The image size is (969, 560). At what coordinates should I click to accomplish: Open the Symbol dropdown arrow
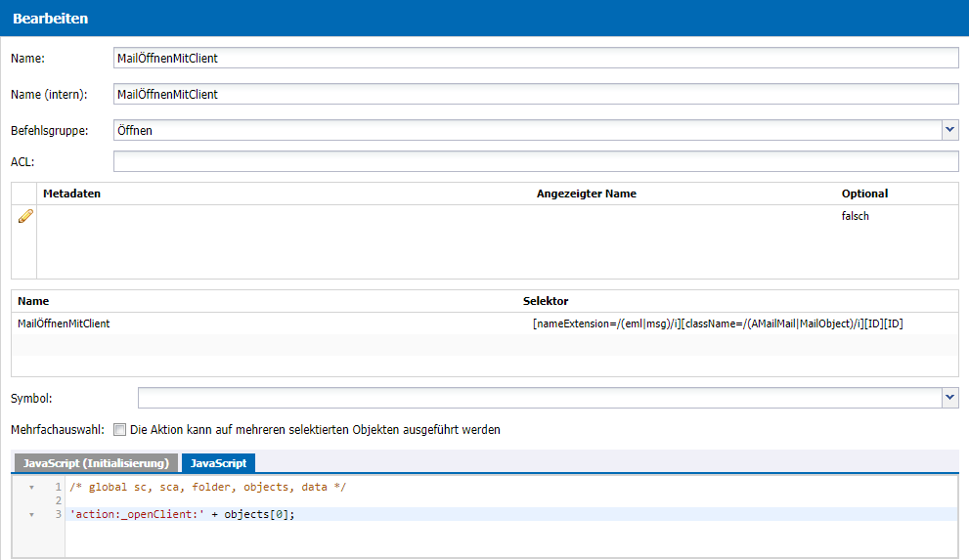(x=949, y=398)
